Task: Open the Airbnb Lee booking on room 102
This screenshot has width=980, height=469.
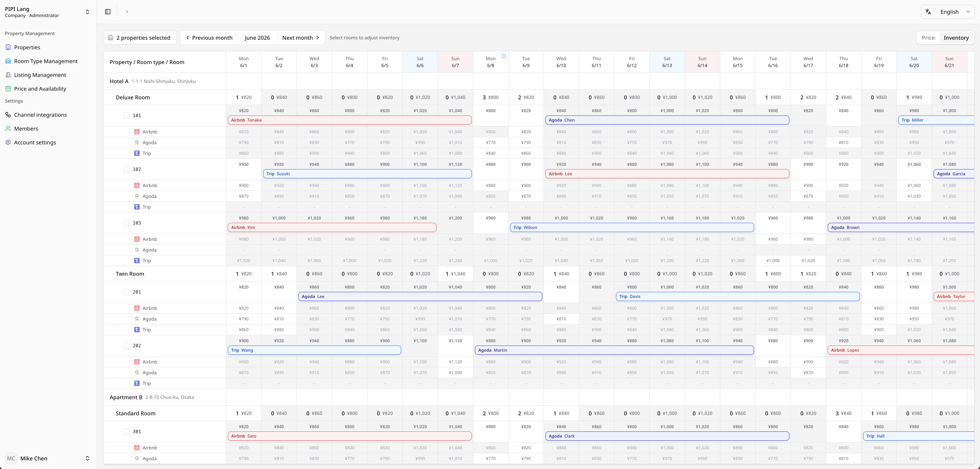Action: 667,174
